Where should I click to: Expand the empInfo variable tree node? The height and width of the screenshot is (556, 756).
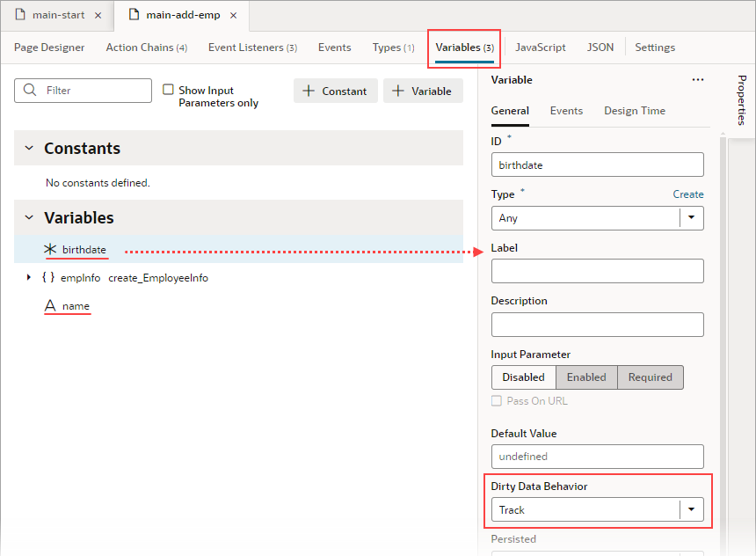[x=28, y=276]
